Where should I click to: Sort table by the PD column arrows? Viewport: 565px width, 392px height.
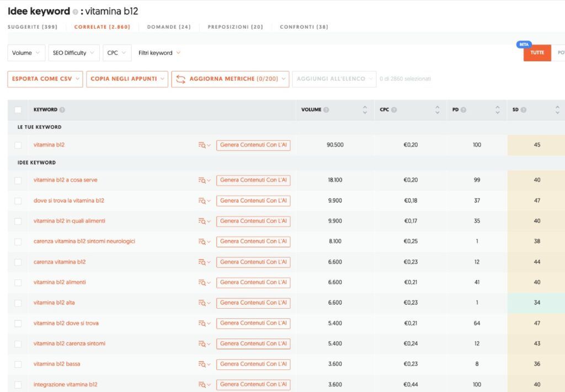(497, 110)
